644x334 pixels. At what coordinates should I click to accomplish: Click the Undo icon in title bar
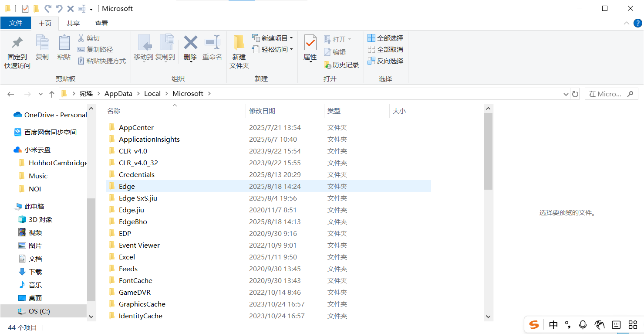(x=59, y=9)
